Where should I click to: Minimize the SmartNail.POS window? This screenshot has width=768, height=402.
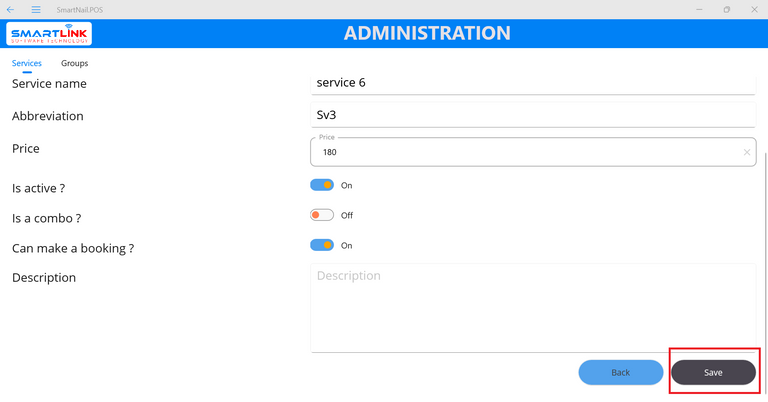coord(699,9)
